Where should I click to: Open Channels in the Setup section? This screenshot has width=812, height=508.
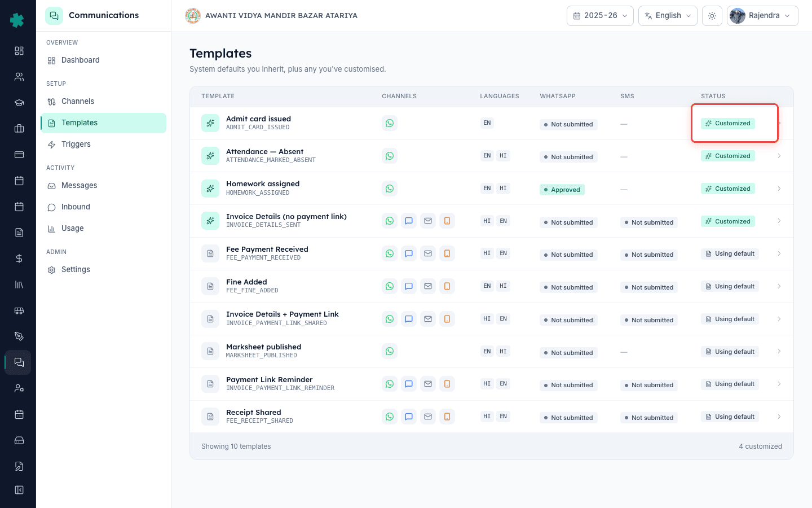point(104,102)
